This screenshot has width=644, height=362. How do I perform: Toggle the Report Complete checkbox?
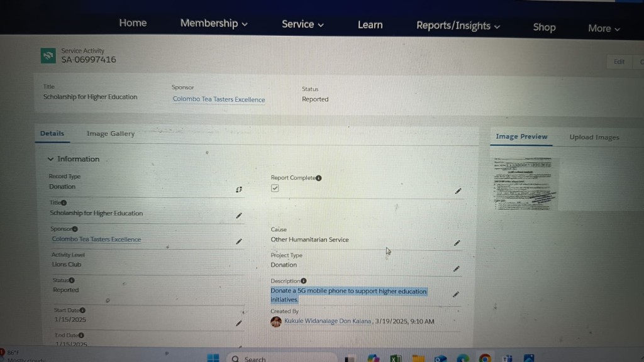tap(275, 188)
